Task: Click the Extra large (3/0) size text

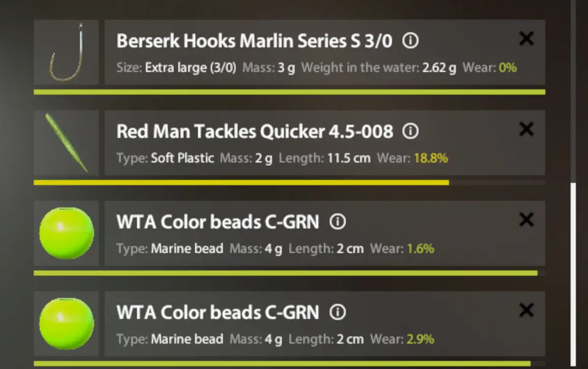Action: click(190, 67)
